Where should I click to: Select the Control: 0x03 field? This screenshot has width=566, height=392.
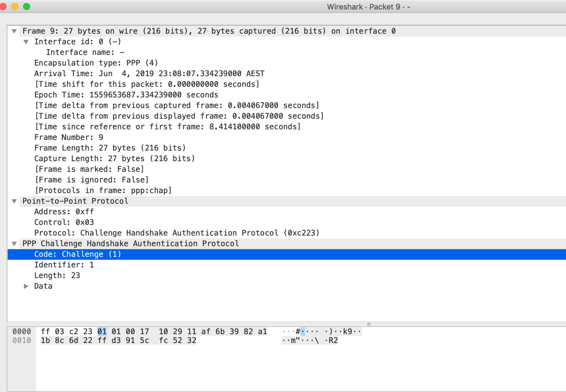[64, 222]
